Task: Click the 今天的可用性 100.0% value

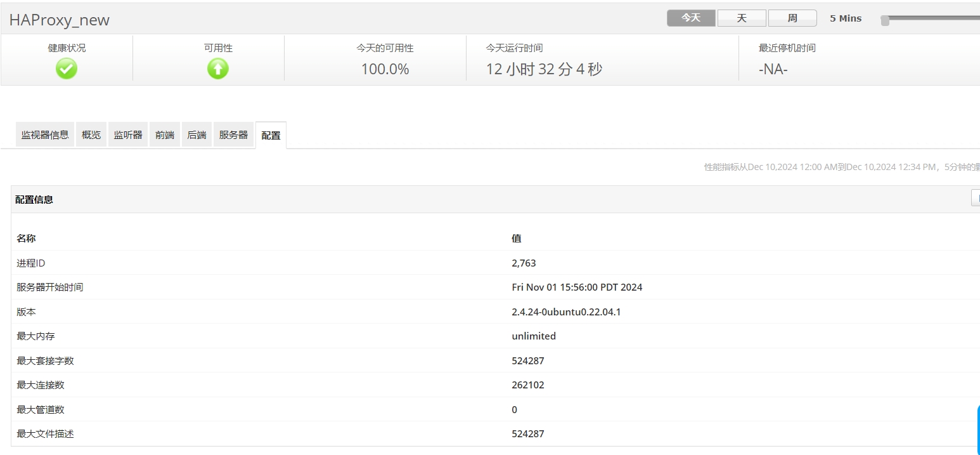Action: (385, 69)
